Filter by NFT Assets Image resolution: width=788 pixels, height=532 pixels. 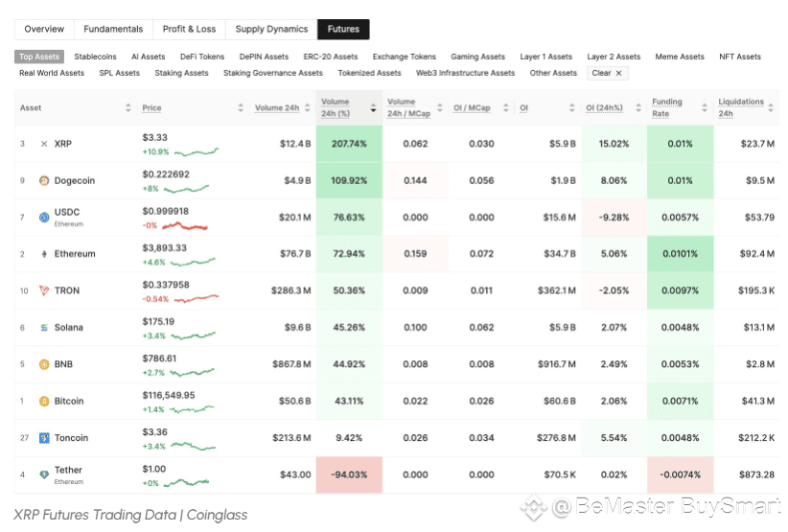pyautogui.click(x=740, y=57)
